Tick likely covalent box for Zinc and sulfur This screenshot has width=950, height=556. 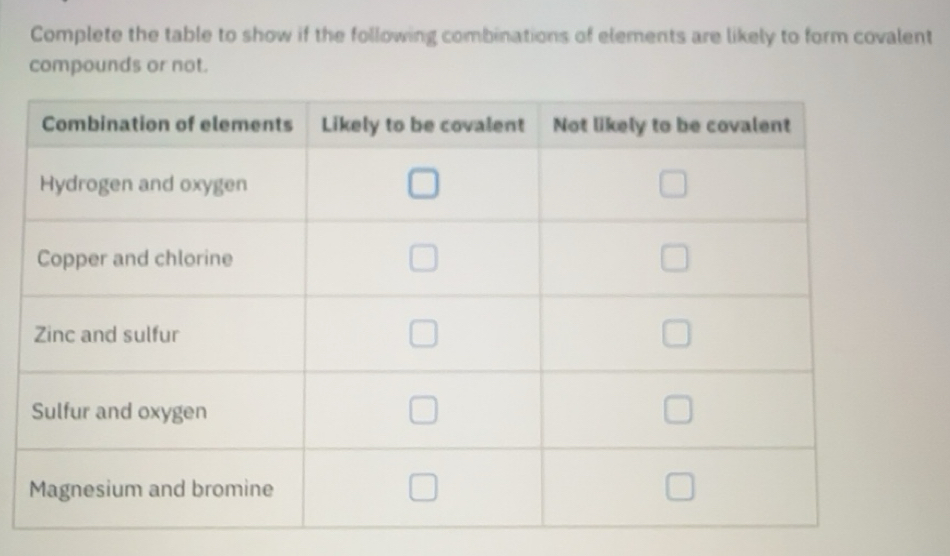(423, 334)
